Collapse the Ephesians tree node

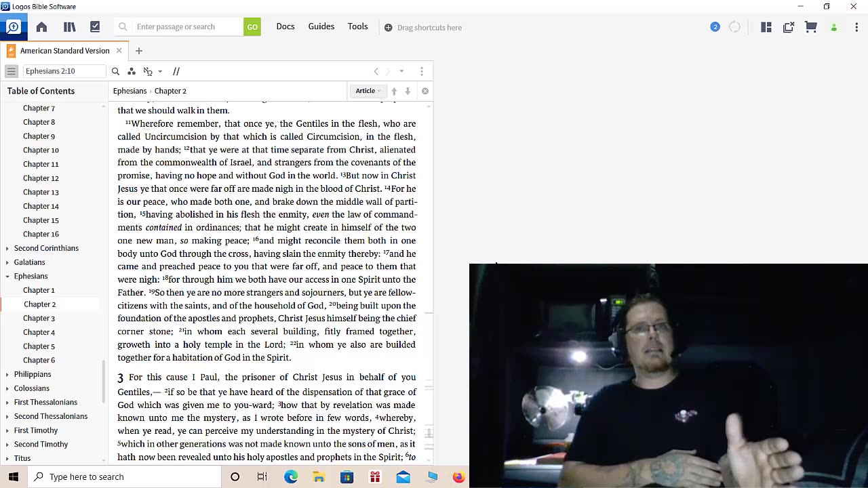click(7, 277)
